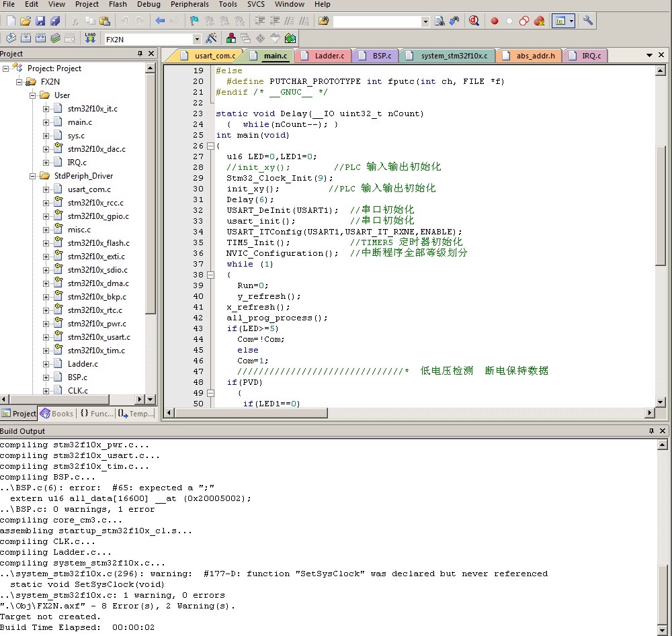Screen dimensions: 672x636
Task: Close the Build Output panel
Action: click(x=663, y=431)
